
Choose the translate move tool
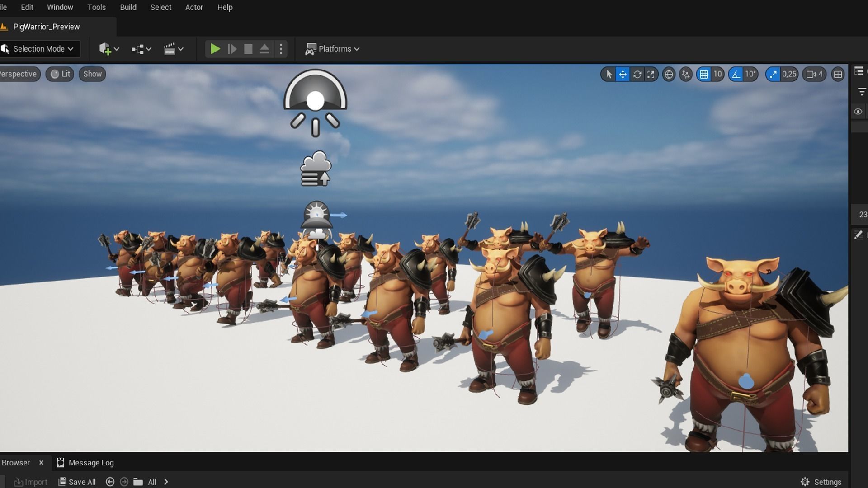point(623,75)
